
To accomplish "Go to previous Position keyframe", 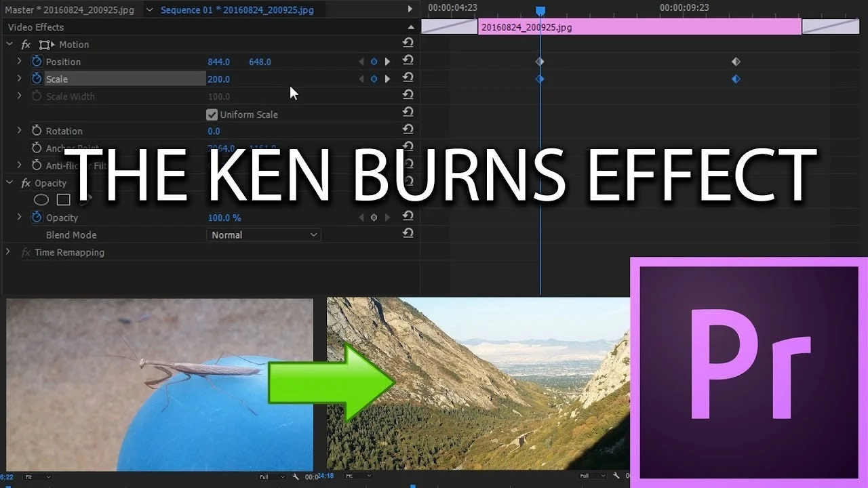I will coord(361,62).
